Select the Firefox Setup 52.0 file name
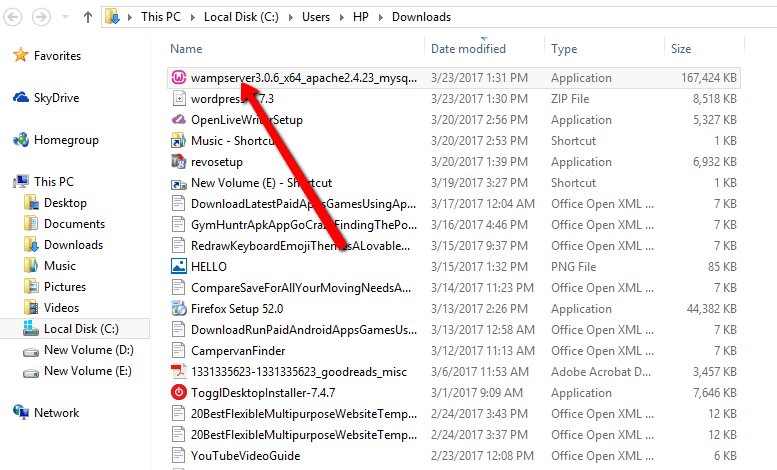The height and width of the screenshot is (470, 777). tap(237, 309)
